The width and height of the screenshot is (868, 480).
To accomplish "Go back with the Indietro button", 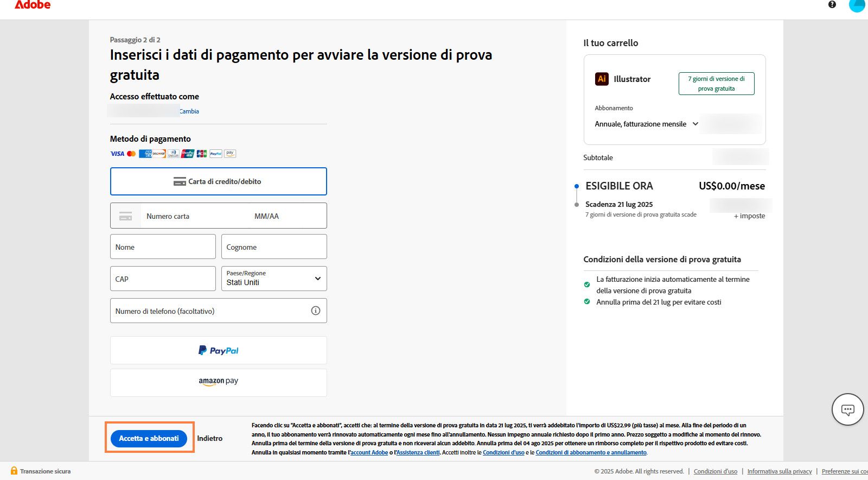I will coord(210,438).
